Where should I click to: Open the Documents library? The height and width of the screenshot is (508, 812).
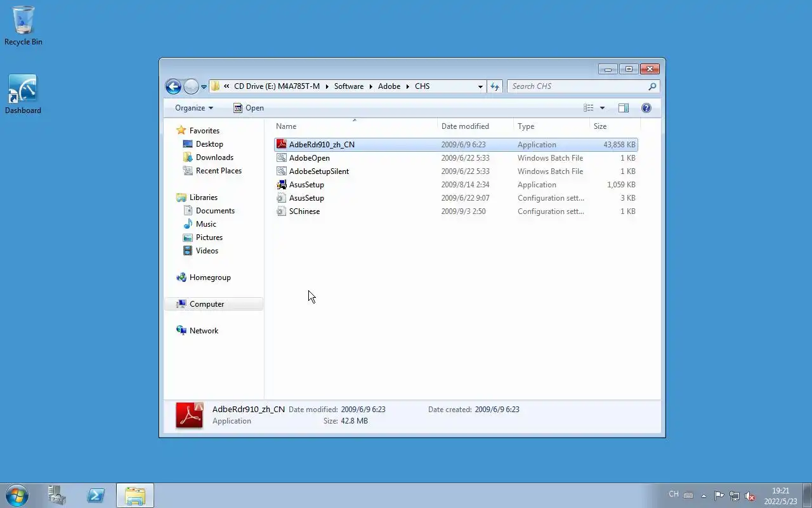click(215, 211)
